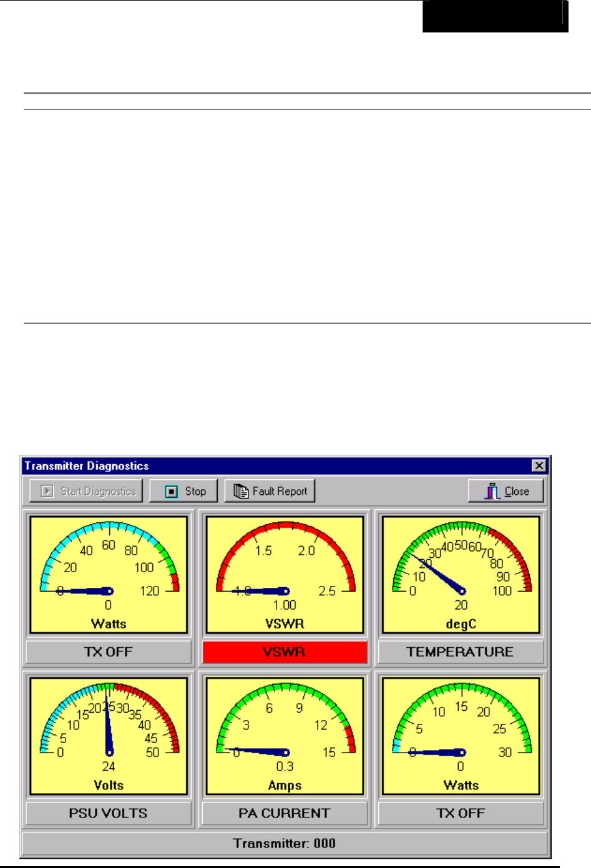The height and width of the screenshot is (868, 591).
Task: Close the Transmitter Diagnostics window with X
Action: [x=539, y=466]
